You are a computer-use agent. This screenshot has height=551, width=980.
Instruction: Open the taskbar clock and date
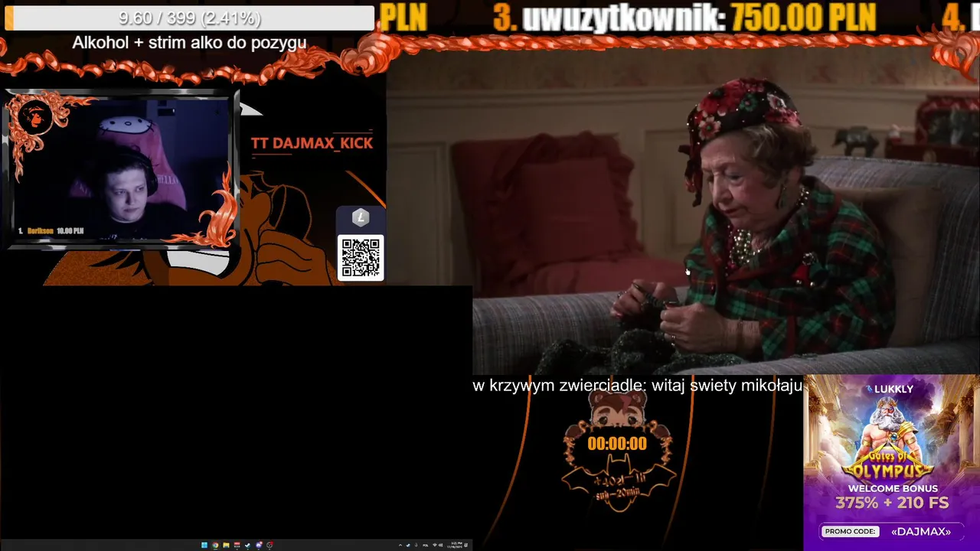click(455, 545)
